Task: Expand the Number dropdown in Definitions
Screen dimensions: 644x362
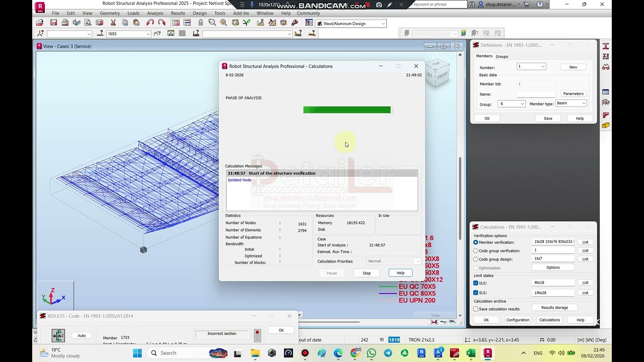Action: tap(543, 67)
